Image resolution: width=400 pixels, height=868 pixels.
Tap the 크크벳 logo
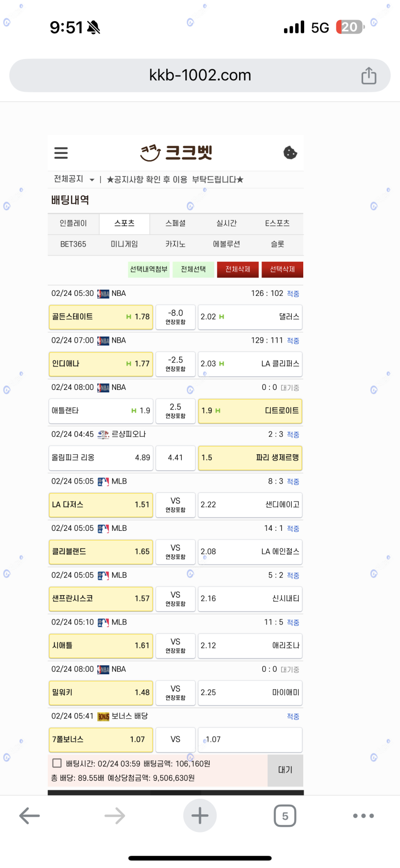[x=176, y=153]
